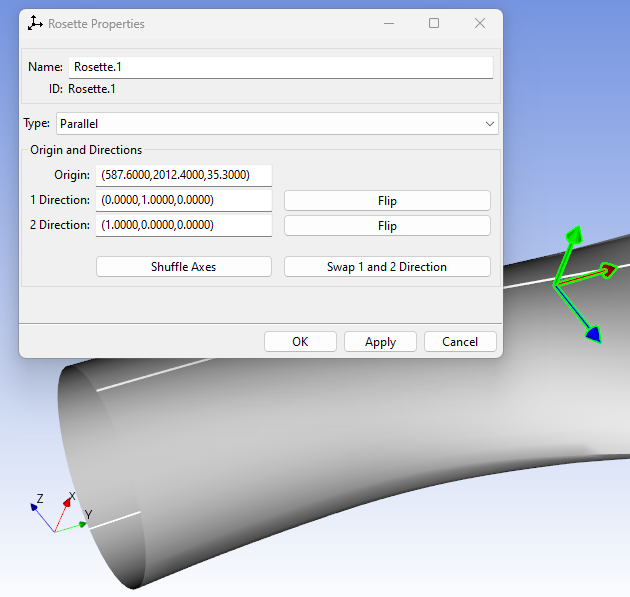Edit the 2 Direction vector field
This screenshot has width=630, height=597.
[184, 225]
